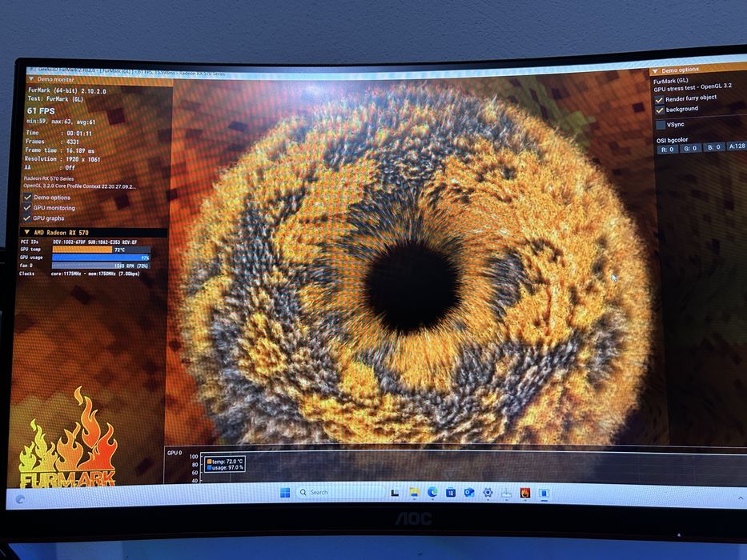
Task: Adjust OSI bgcolor G: 0 field
Action: [690, 148]
